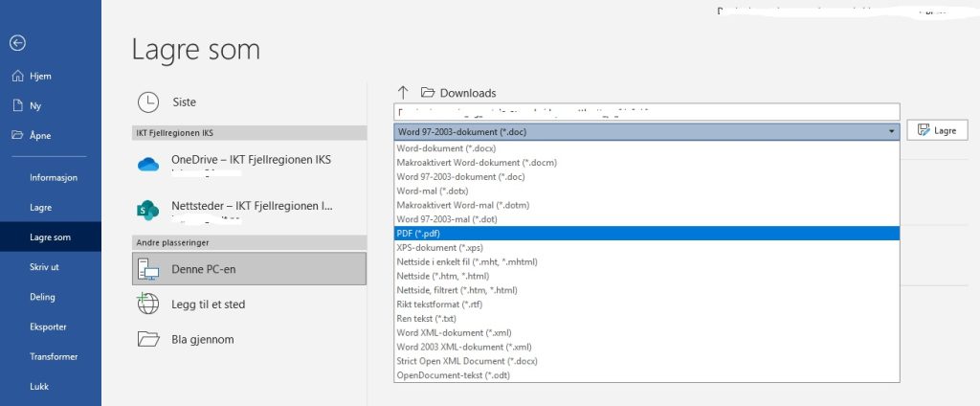Select Rikt tekstformat (*.rtf)
980x406 pixels.
point(647,304)
